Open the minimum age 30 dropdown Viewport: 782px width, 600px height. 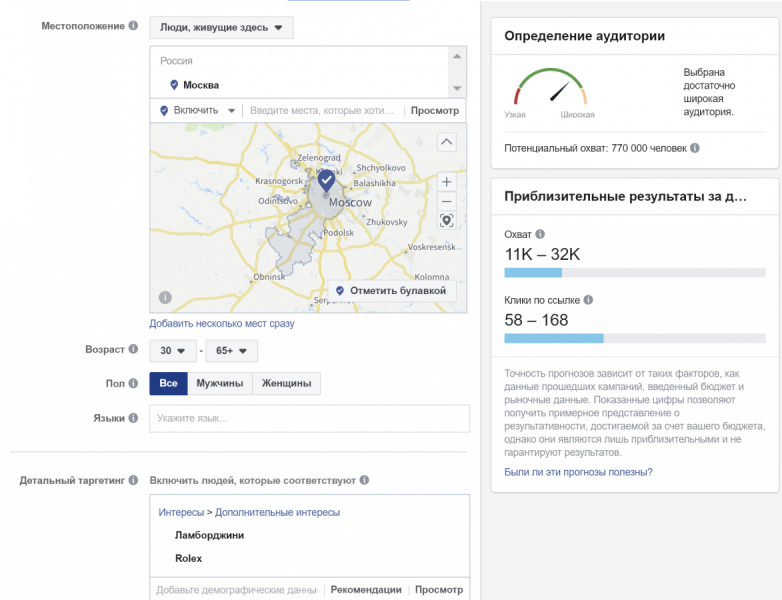(x=172, y=350)
